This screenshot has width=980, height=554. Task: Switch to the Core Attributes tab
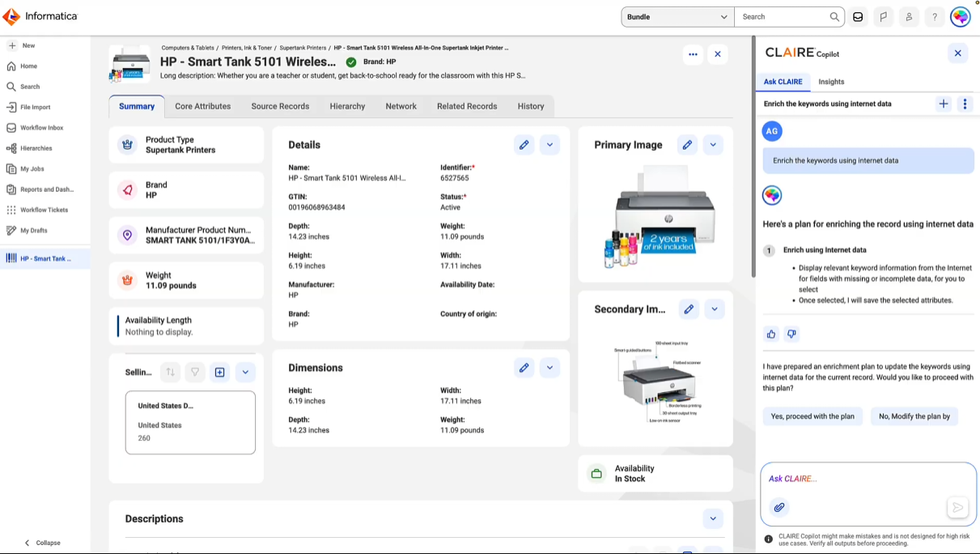(203, 106)
